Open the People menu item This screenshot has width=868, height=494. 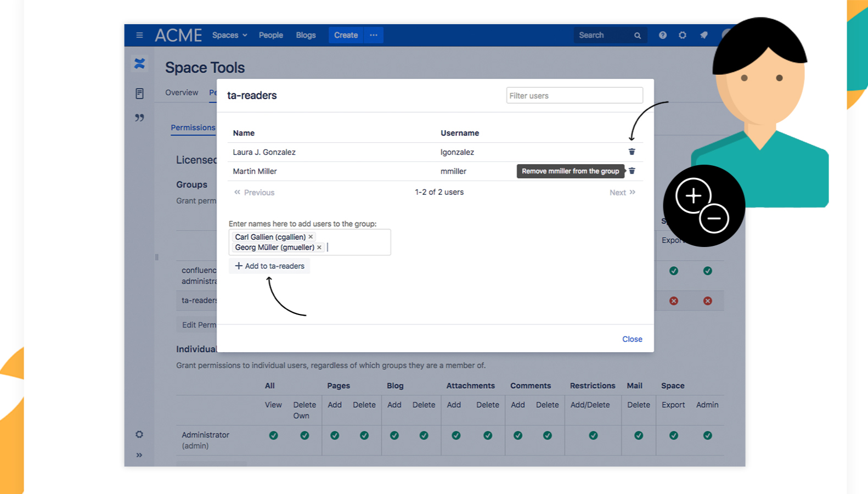pyautogui.click(x=270, y=35)
